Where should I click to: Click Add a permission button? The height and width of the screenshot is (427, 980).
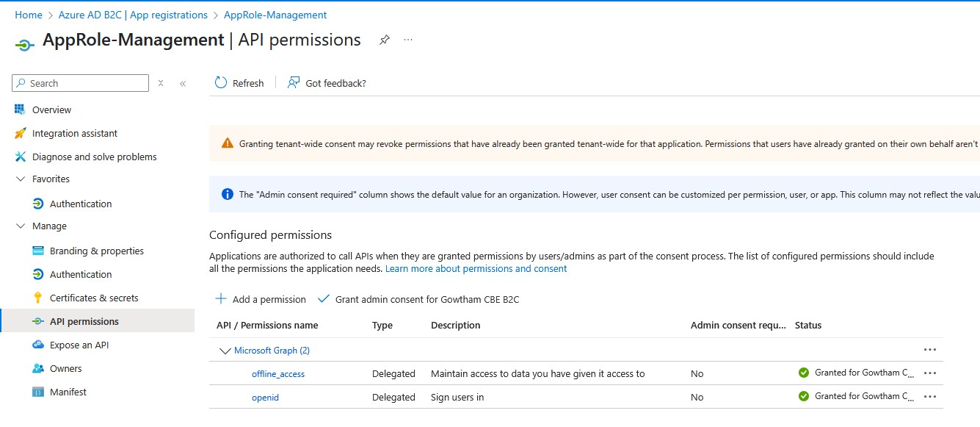(261, 299)
